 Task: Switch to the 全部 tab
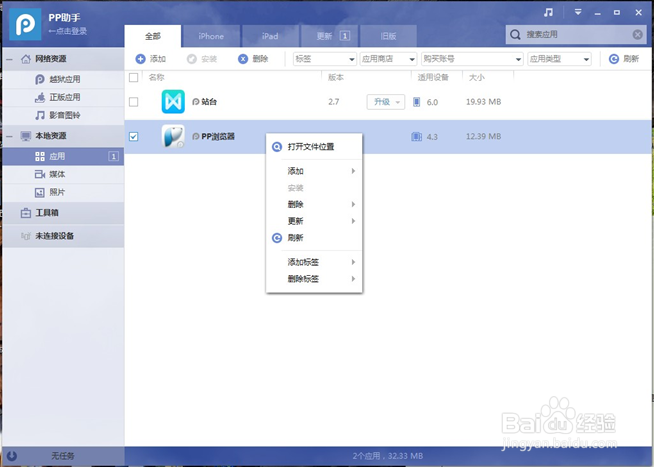point(153,36)
